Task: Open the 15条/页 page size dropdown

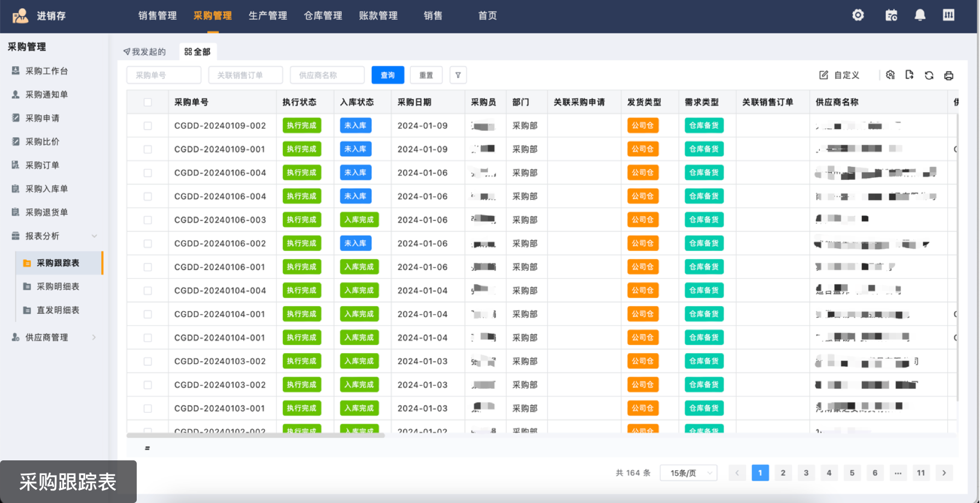Action: pyautogui.click(x=689, y=473)
